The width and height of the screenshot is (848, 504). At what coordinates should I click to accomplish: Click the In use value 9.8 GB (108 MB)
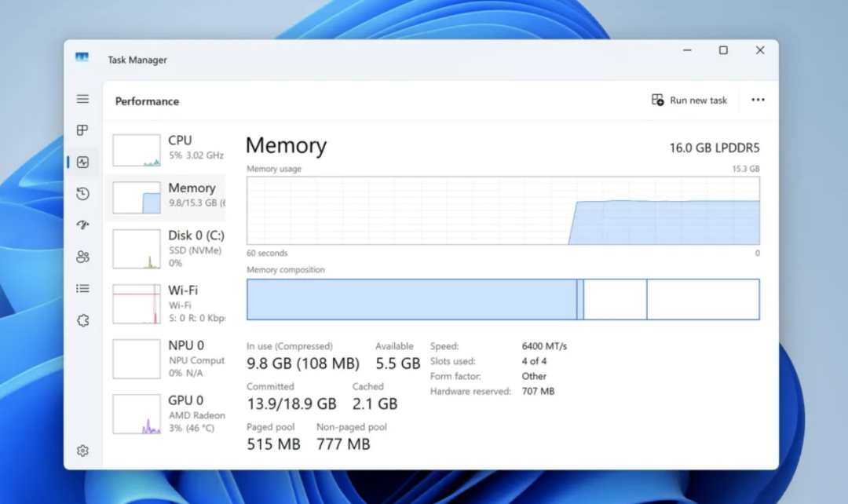point(303,363)
